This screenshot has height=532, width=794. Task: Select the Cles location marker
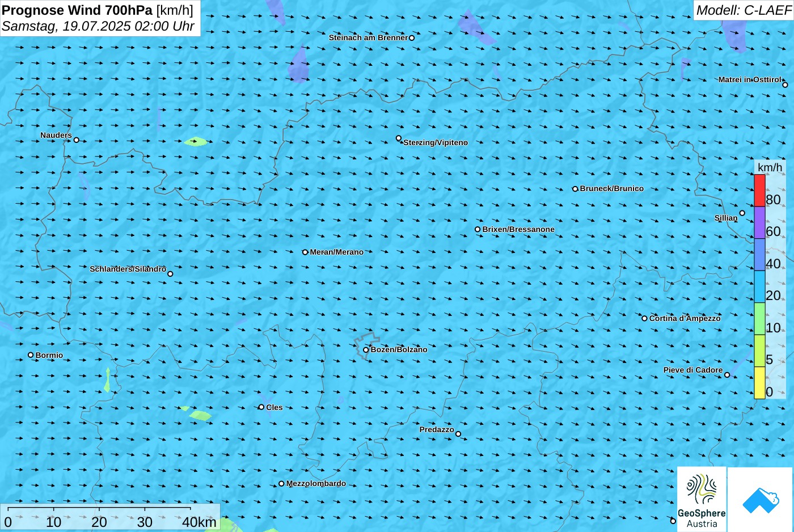tap(261, 407)
